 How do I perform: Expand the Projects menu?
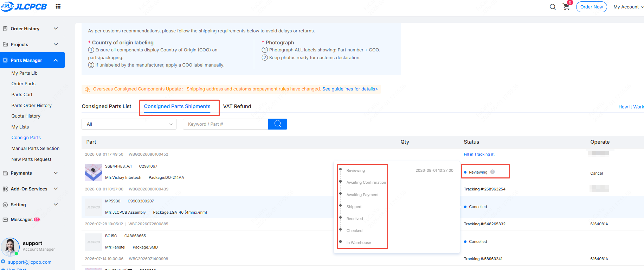tap(56, 44)
